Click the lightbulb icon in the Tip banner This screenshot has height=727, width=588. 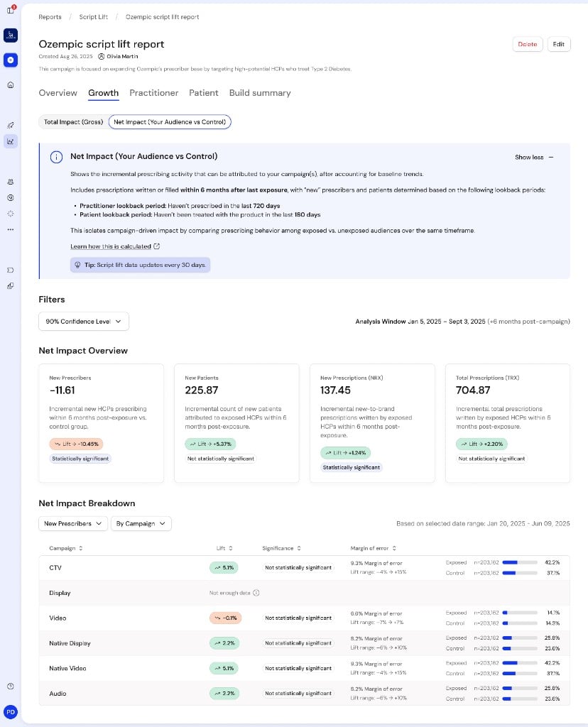pos(78,266)
